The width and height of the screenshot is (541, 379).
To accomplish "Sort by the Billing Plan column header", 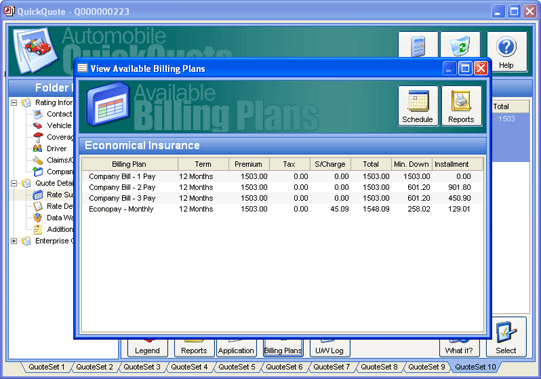I will tap(129, 164).
